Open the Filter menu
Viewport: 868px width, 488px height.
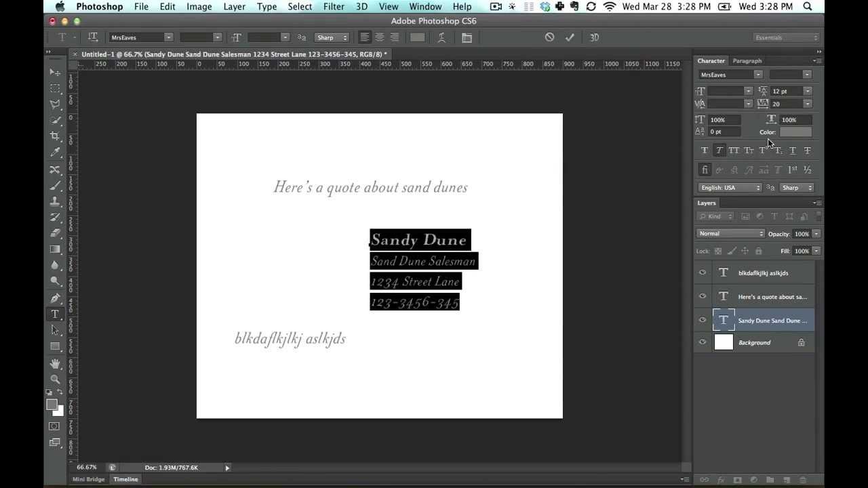pos(334,7)
